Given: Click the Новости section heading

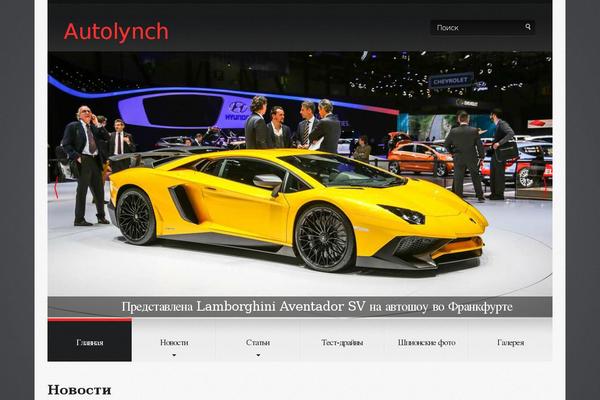Looking at the screenshot, I should click(x=79, y=390).
